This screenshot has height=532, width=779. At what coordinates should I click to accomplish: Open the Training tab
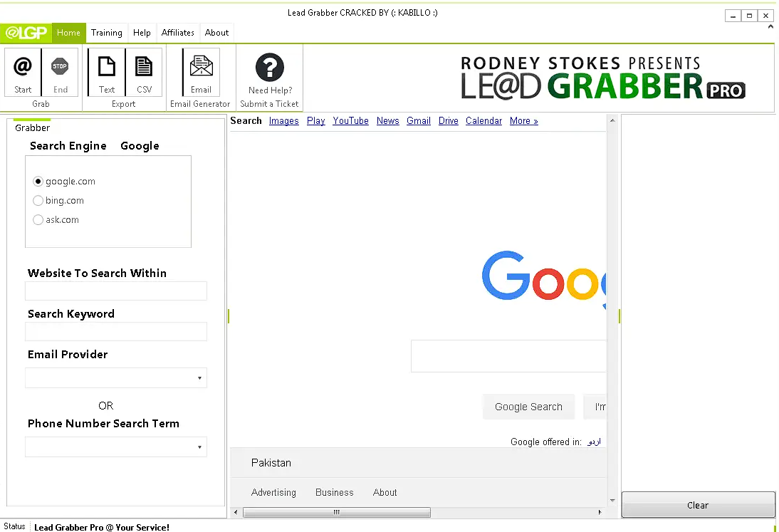106,33
